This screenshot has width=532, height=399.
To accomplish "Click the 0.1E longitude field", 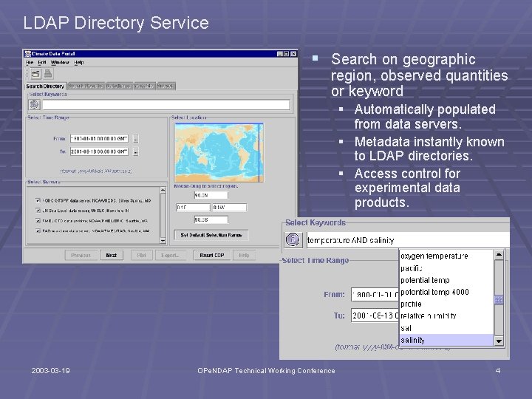I will (x=193, y=208).
